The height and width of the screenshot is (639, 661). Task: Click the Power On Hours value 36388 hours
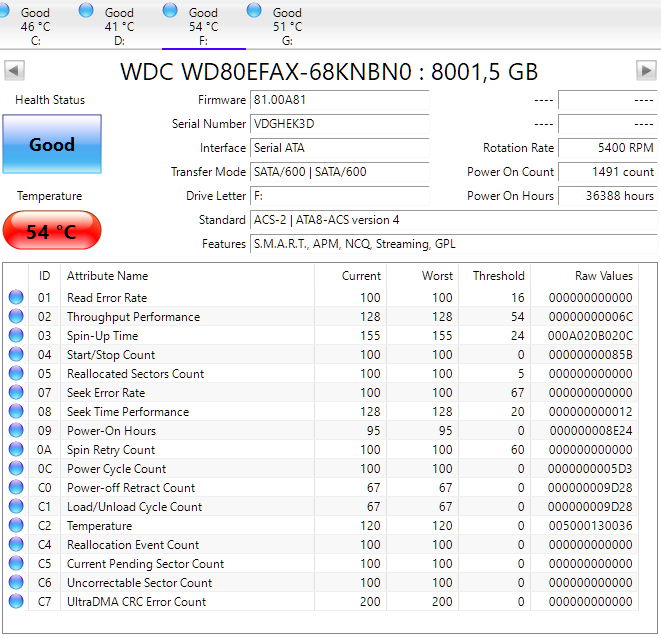607,196
